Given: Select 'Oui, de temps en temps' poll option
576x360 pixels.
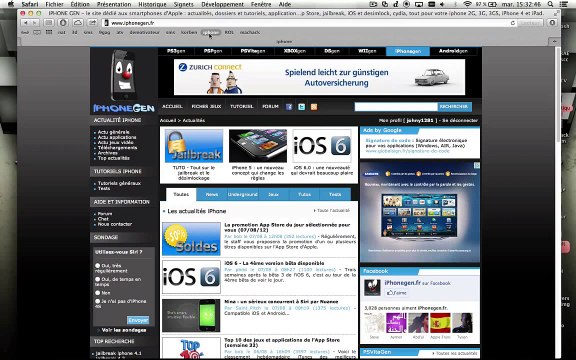Looking at the screenshot, I should tap(97, 279).
